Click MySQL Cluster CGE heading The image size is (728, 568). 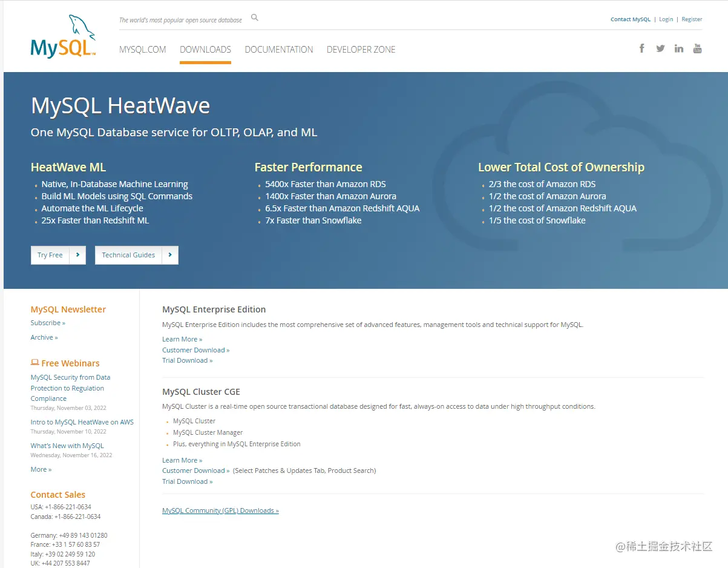[202, 392]
